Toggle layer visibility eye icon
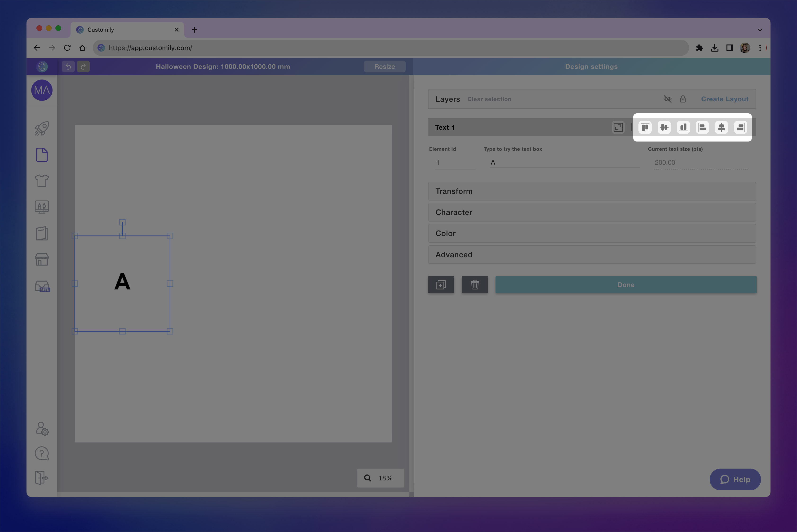 coord(667,99)
